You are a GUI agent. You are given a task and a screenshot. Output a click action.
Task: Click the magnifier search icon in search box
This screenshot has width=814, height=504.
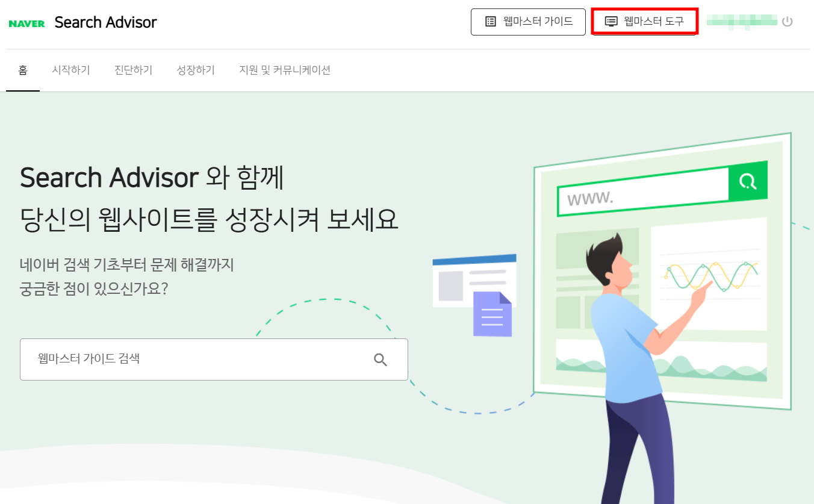tap(381, 360)
